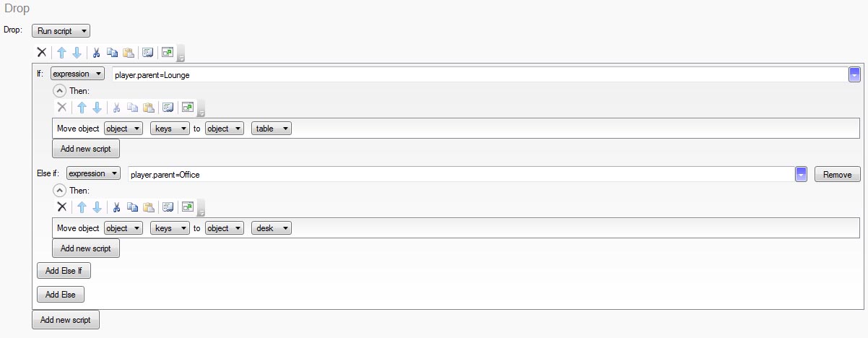
Task: Click move up arrow in top toolbar
Action: point(61,53)
